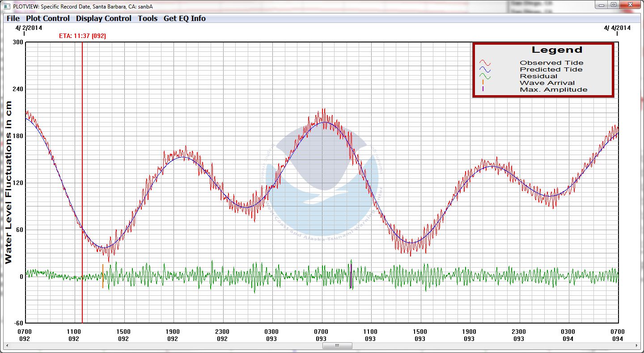Click the green Residual legend symbol
This screenshot has width=644, height=353.
[x=485, y=76]
